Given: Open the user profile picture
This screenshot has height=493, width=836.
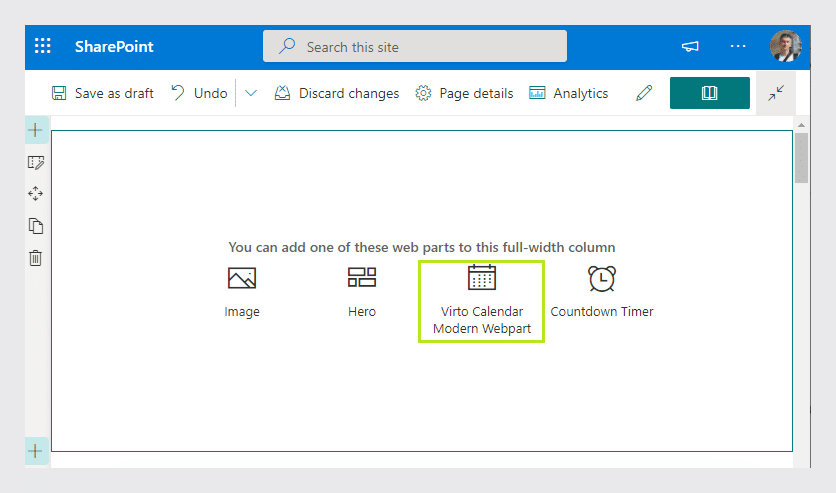Looking at the screenshot, I should click(x=785, y=46).
